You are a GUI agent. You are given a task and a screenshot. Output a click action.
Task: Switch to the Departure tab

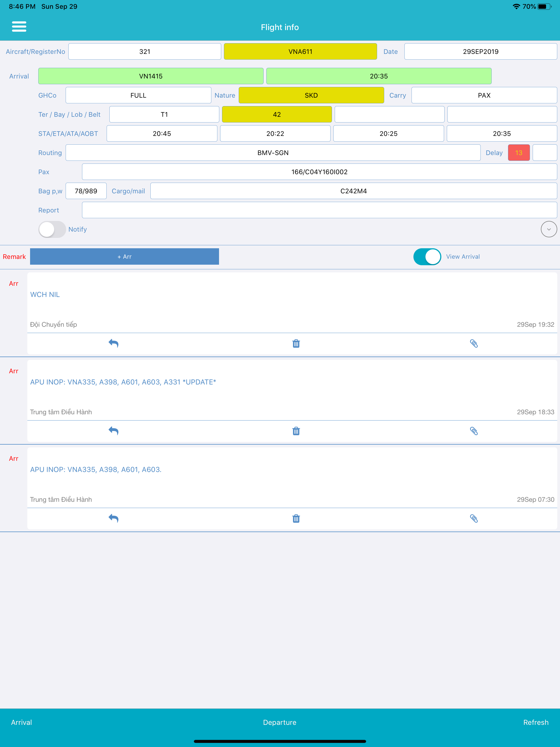(280, 722)
